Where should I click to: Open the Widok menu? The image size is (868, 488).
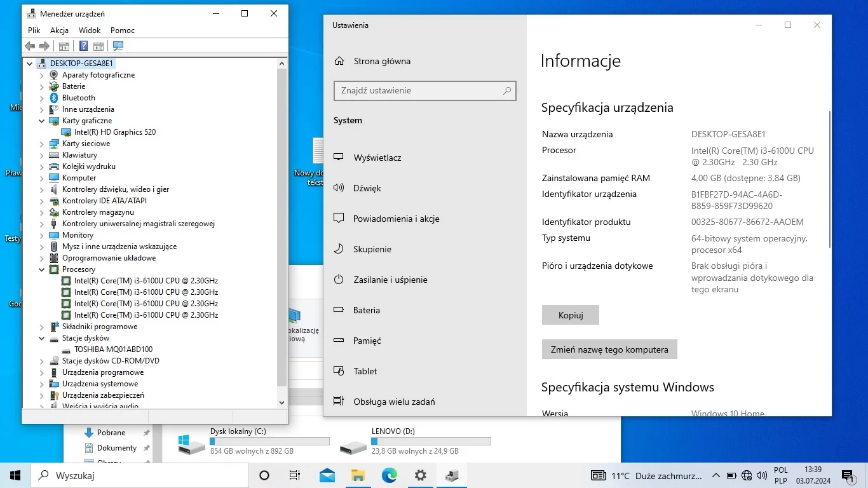[90, 30]
